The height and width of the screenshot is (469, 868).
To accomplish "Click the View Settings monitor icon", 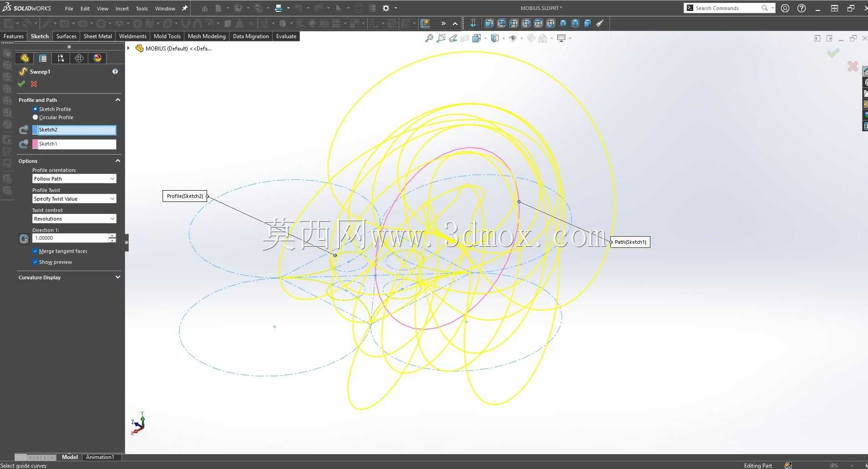I will pos(561,38).
